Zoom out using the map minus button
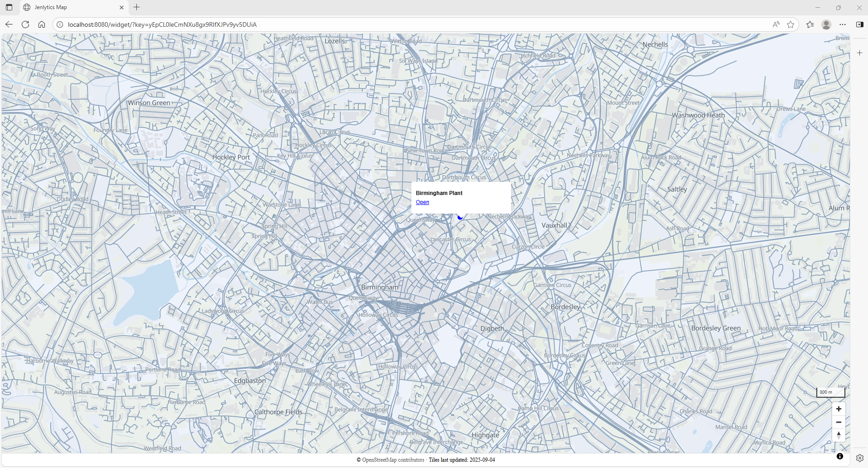This screenshot has width=868, height=468. tap(839, 422)
